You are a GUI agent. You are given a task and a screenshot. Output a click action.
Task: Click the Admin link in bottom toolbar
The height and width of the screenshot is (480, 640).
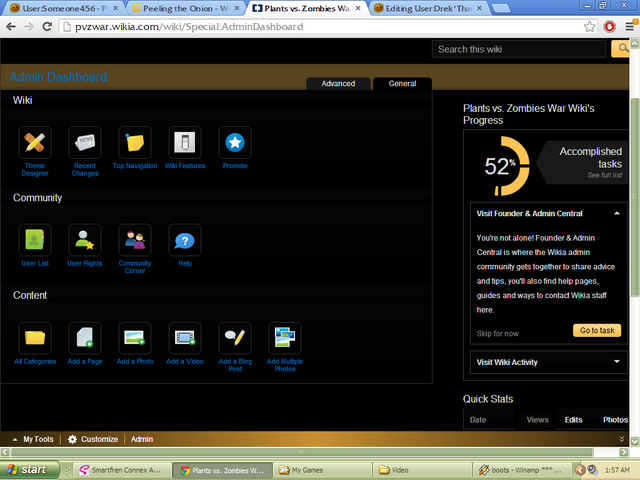142,439
